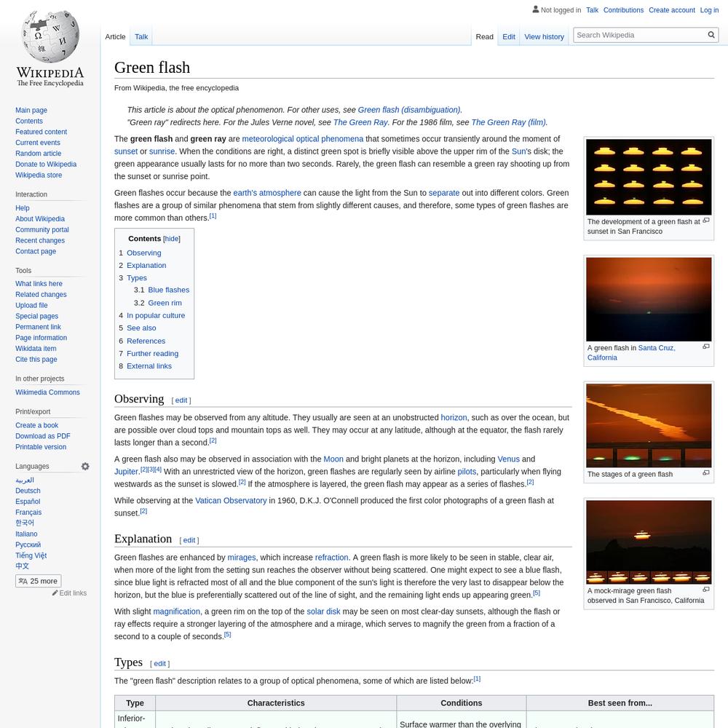Viewport: 728px width, 728px height.
Task: Open a Random article
Action: point(38,153)
